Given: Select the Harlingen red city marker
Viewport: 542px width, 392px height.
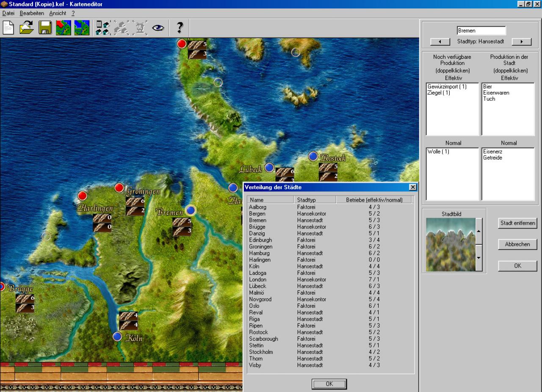Looking at the screenshot, I should [x=82, y=196].
